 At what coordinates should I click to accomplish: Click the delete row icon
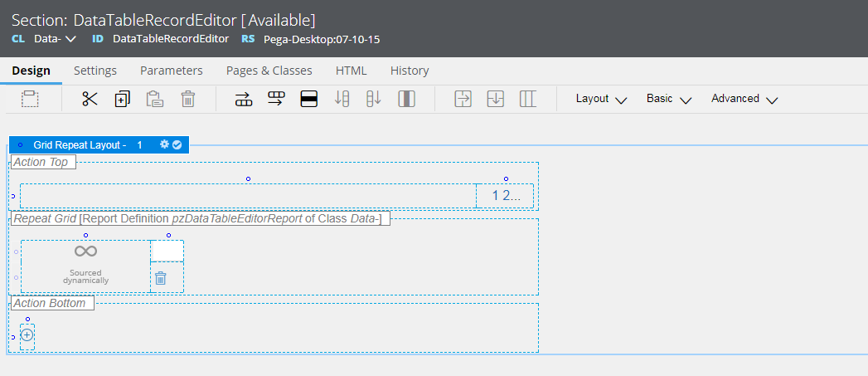[x=309, y=100]
